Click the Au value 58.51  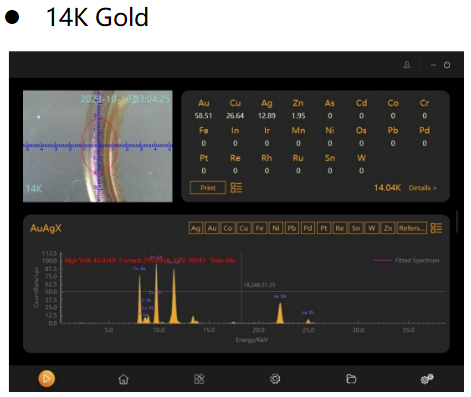[x=203, y=116]
